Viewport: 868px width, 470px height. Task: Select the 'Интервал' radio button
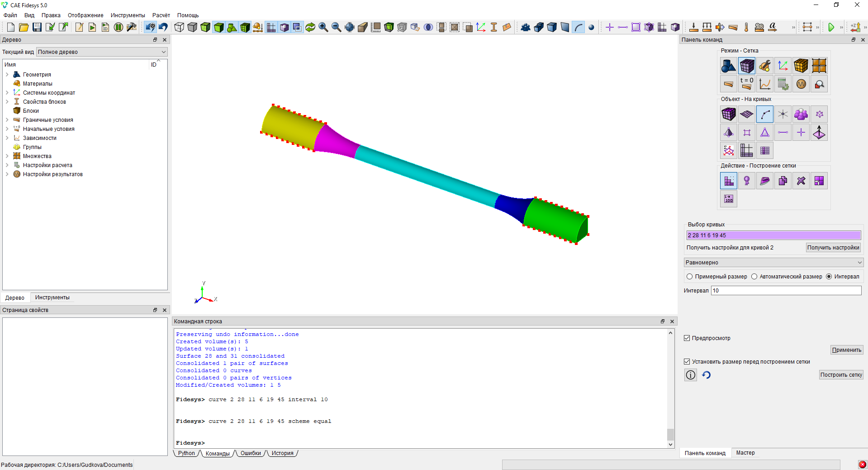point(829,277)
